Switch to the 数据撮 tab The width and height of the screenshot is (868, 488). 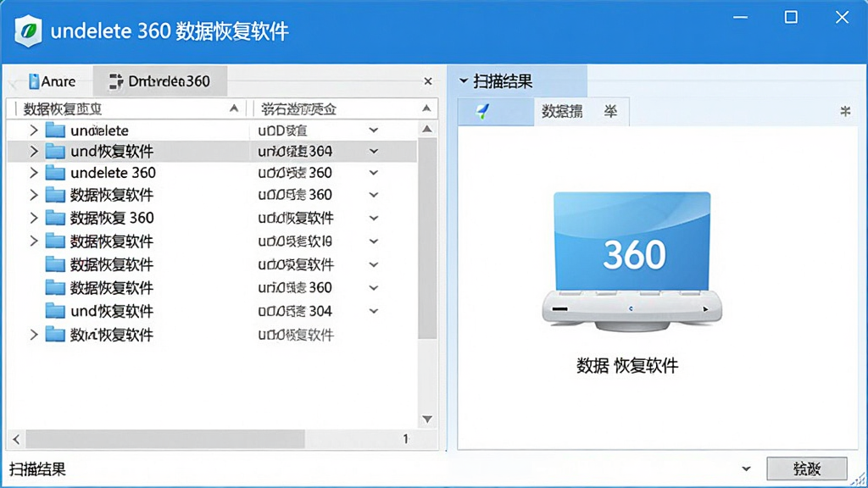562,111
